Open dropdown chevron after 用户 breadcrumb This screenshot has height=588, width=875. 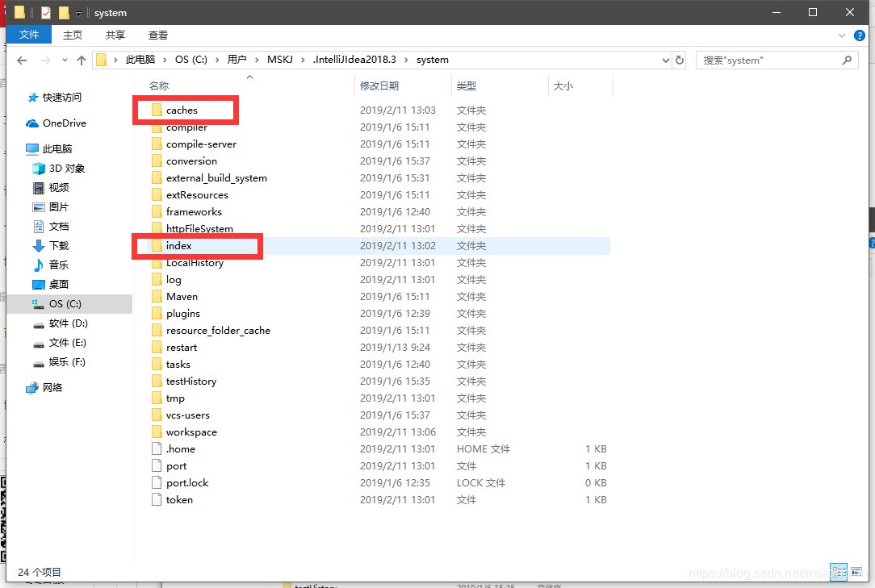coord(257,60)
